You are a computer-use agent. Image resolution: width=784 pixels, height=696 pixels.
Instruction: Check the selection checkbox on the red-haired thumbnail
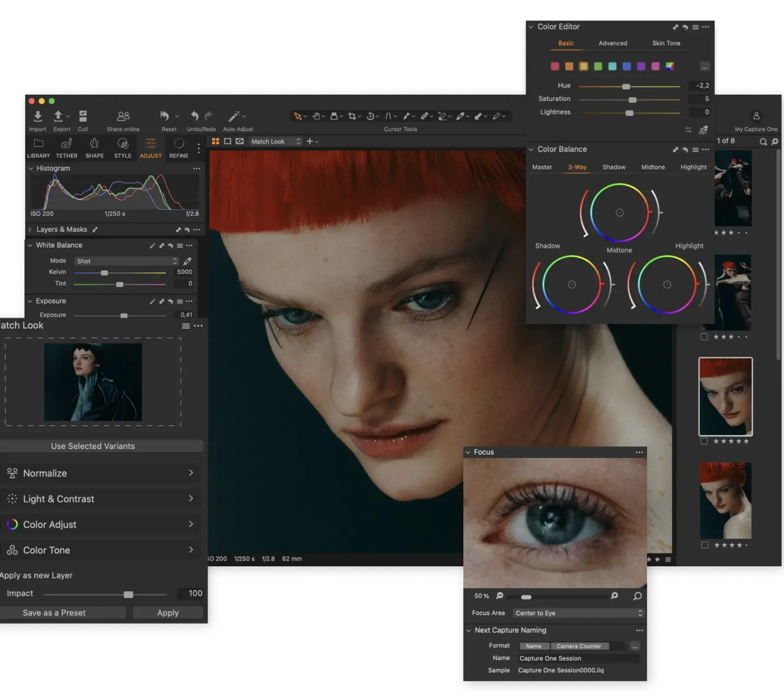coord(704,441)
